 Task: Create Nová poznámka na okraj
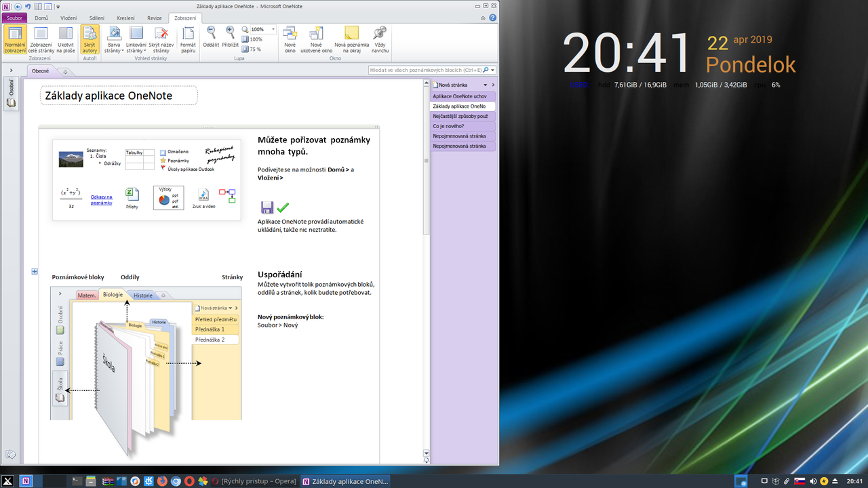coord(351,39)
